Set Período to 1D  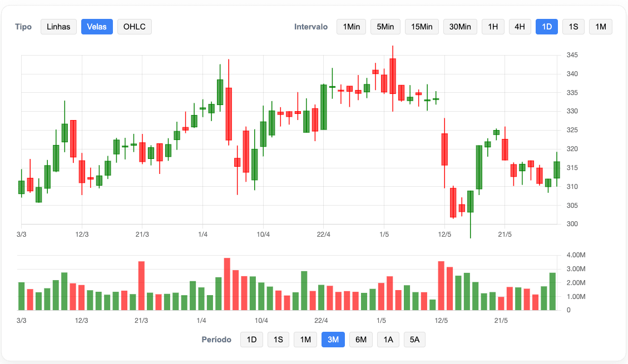click(x=251, y=340)
